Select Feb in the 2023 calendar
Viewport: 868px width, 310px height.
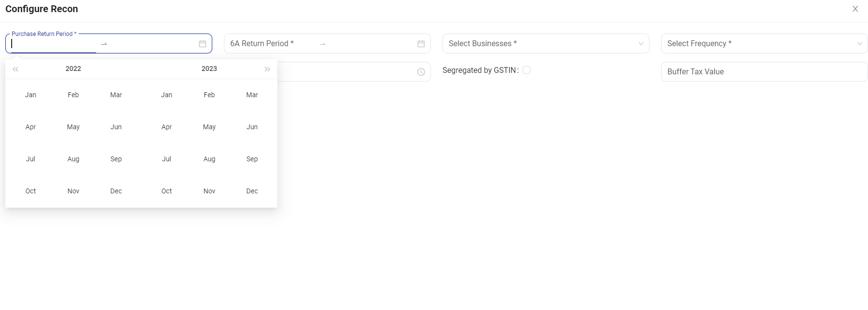click(209, 95)
